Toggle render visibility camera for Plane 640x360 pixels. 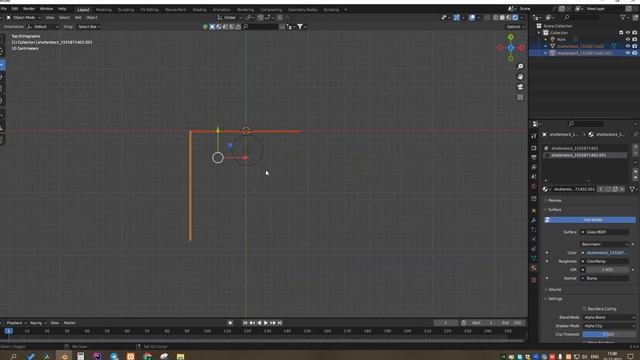click(635, 39)
